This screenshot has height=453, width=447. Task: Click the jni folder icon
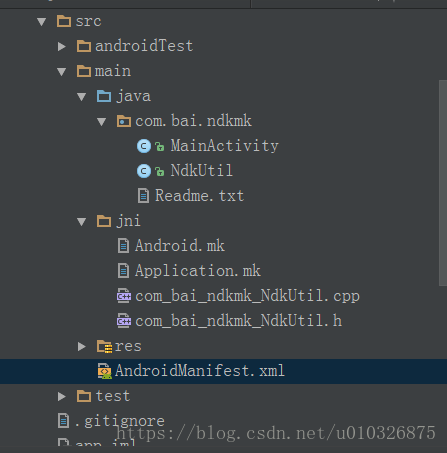(x=104, y=221)
